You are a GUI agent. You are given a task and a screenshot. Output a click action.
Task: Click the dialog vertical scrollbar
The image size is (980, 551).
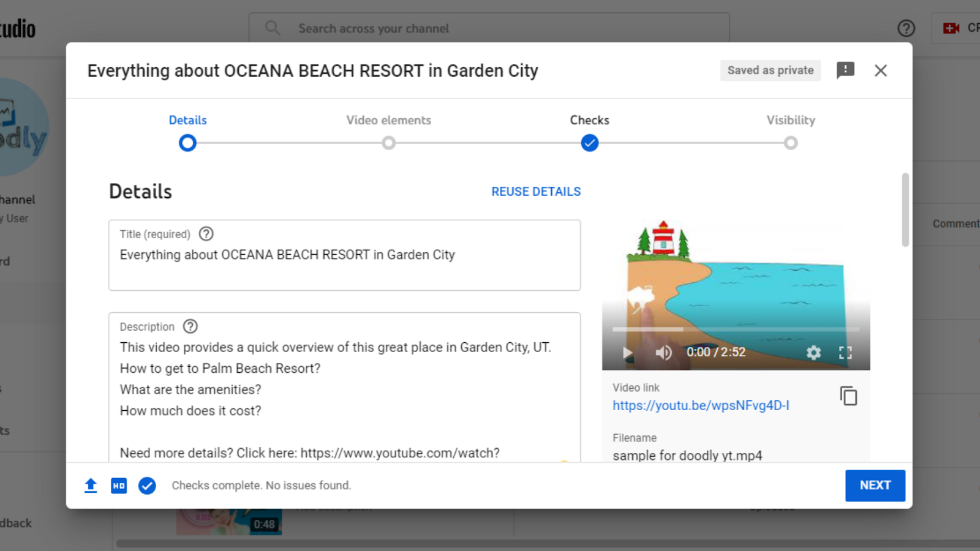905,210
